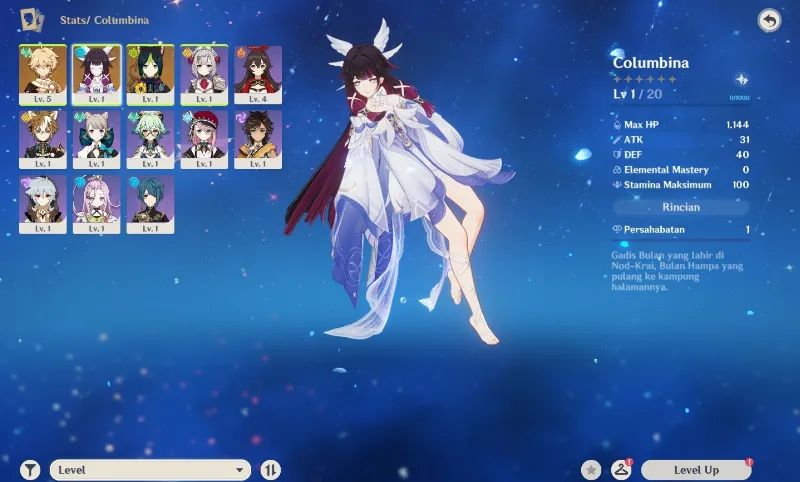800x482 pixels.
Task: Select the Columbina portrait in the character grid
Action: [x=96, y=75]
